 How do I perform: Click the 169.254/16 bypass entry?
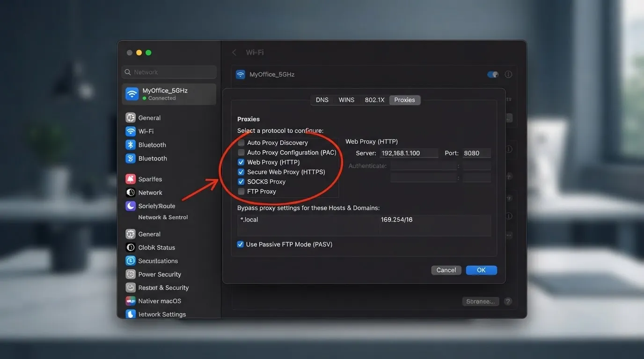click(397, 220)
